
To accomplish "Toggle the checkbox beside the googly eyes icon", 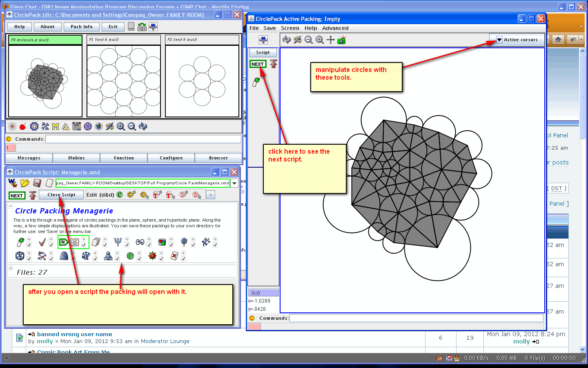I will coord(149,245).
